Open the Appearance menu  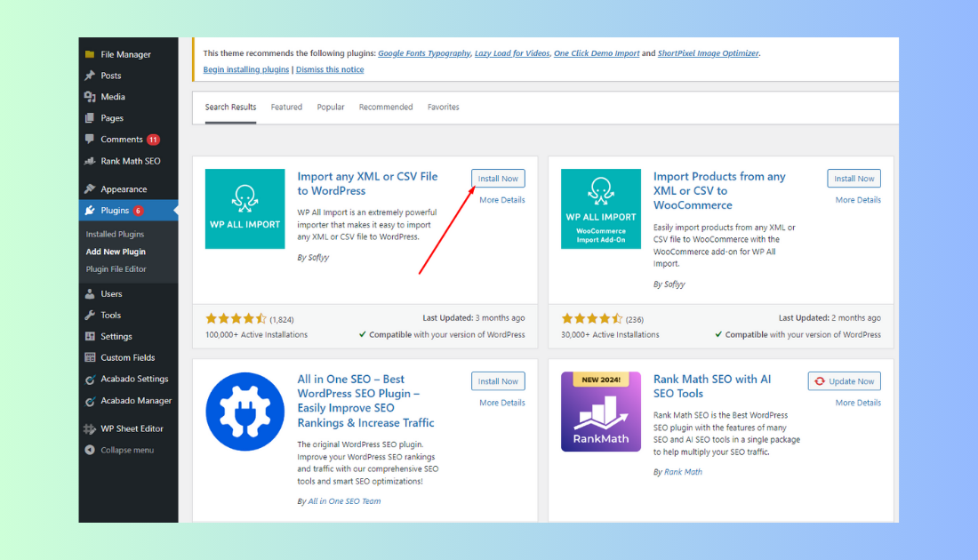[124, 189]
